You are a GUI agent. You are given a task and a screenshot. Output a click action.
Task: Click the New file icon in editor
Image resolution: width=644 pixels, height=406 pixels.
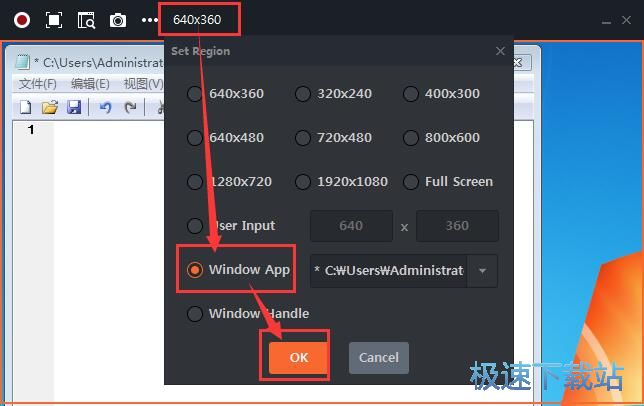click(25, 107)
